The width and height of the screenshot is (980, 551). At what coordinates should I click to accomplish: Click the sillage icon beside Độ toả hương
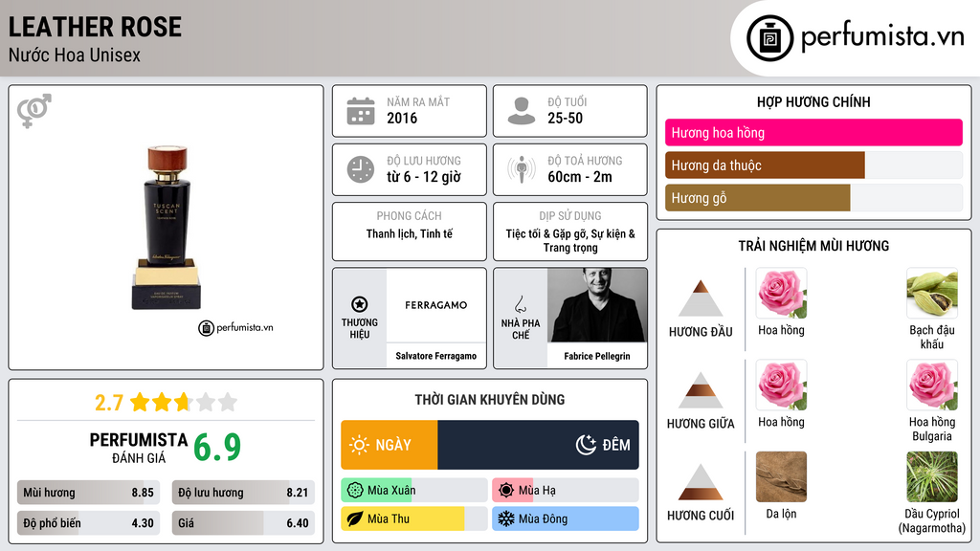[x=522, y=169]
